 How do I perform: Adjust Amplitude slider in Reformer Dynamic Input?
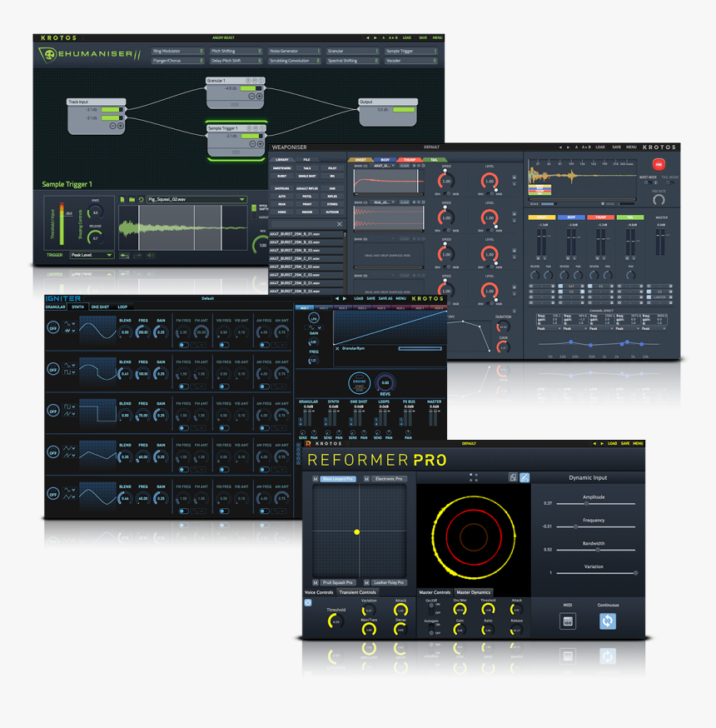pos(595,503)
